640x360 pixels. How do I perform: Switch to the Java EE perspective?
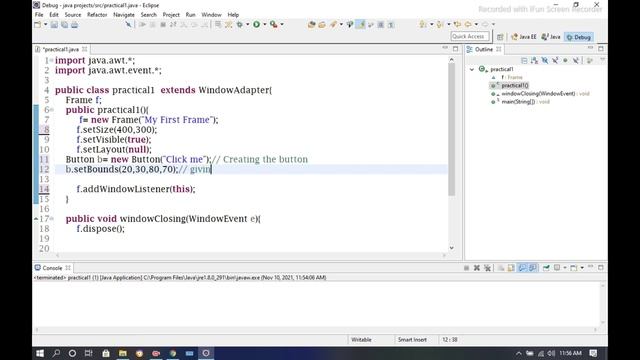click(524, 37)
